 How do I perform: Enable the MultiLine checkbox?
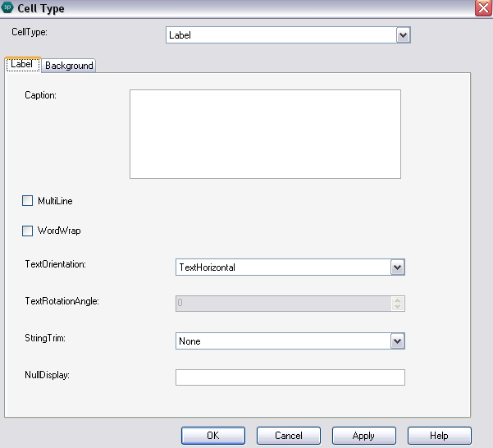[27, 200]
